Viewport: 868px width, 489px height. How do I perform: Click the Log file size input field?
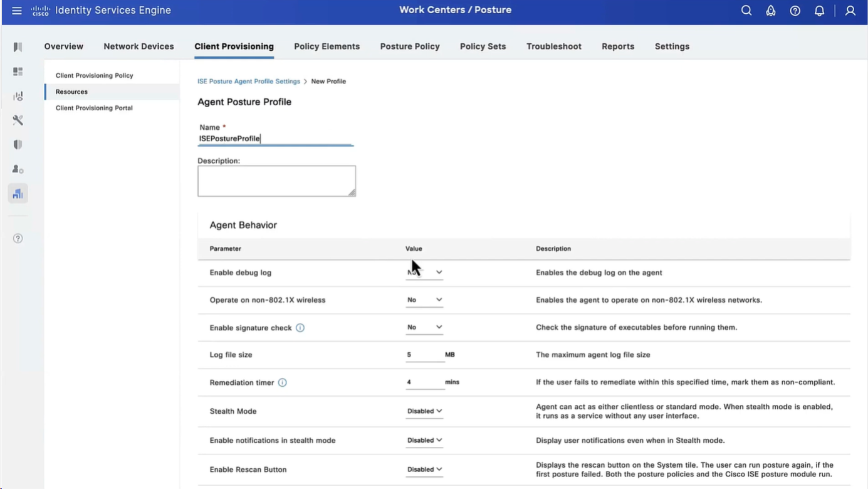point(424,355)
